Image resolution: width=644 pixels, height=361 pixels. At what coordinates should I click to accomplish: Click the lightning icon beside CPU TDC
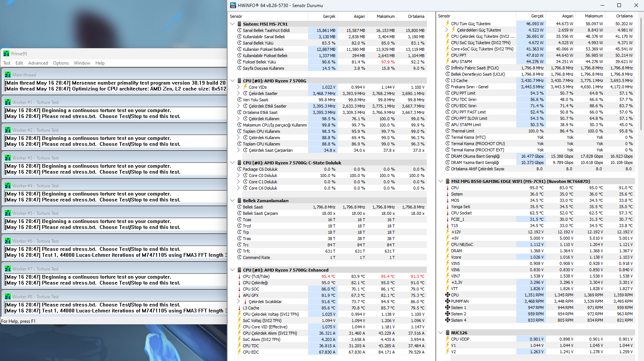239,346
